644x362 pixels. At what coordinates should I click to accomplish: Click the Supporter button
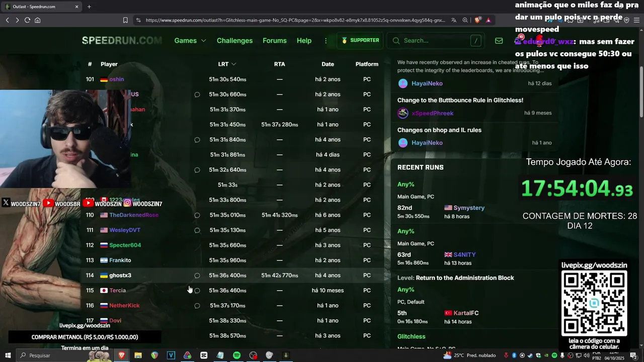coord(360,41)
